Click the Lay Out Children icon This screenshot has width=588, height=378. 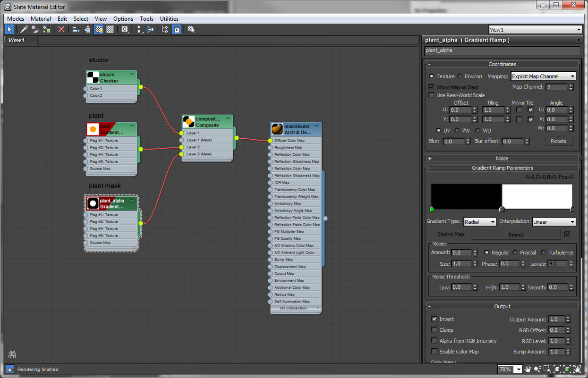point(151,29)
